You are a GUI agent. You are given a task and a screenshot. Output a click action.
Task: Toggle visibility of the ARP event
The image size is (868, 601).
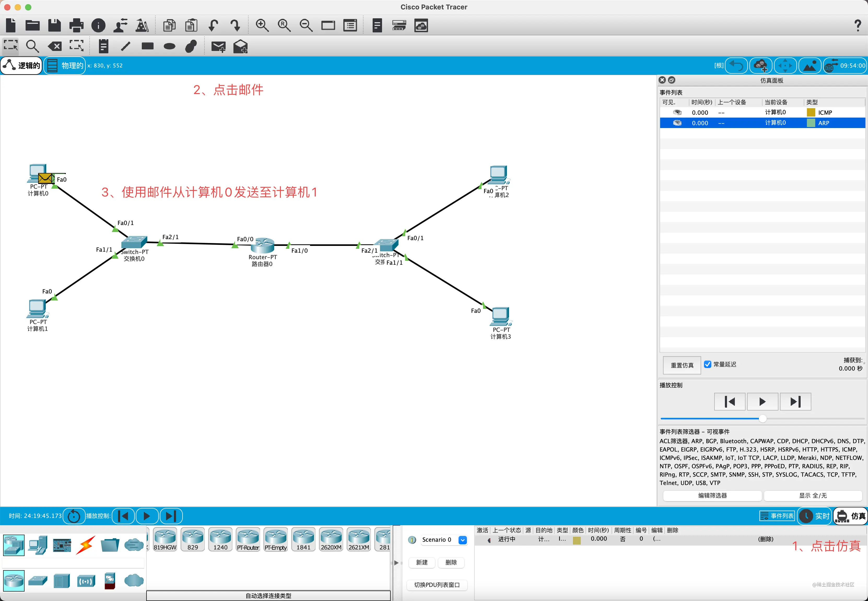click(677, 123)
